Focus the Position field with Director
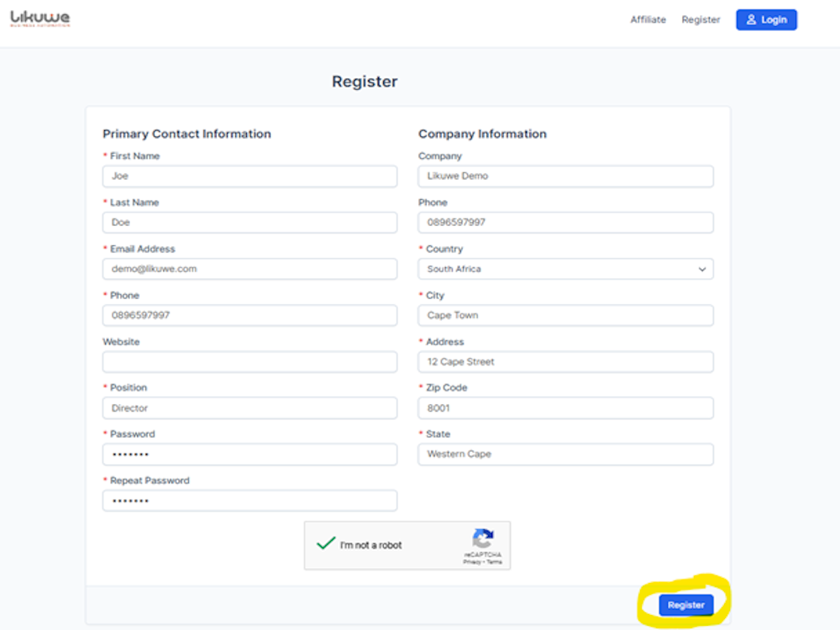Viewport: 840px width, 630px height. (x=249, y=408)
